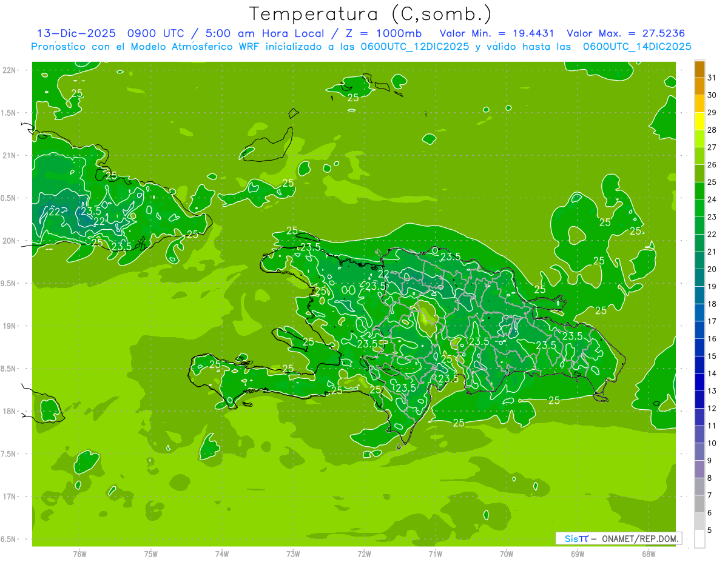Click the "68W" longitude axis label

649,554
